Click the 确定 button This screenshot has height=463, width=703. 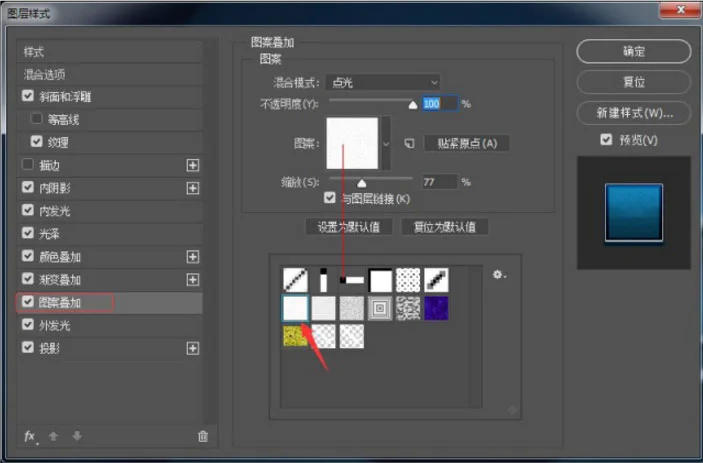pos(634,52)
